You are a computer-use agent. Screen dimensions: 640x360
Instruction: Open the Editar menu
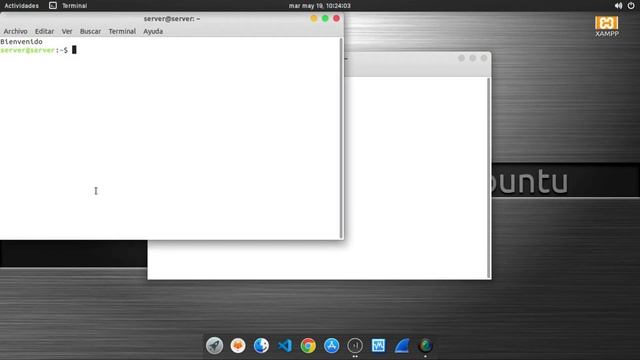[x=44, y=31]
